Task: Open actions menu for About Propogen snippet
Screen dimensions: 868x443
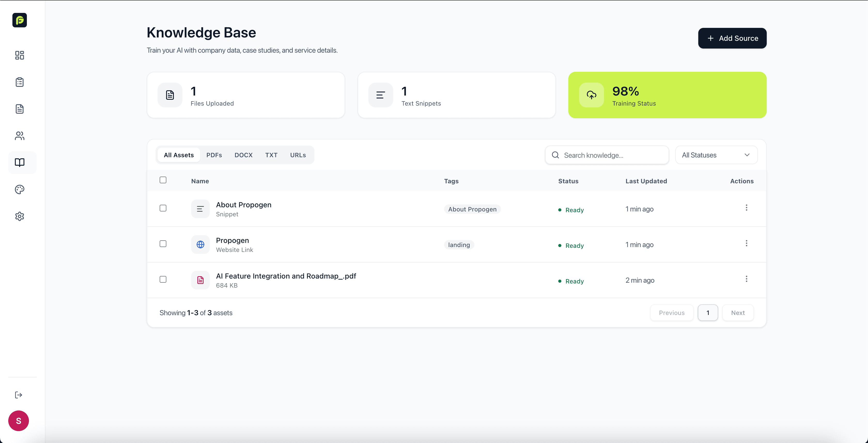Action: point(746,208)
